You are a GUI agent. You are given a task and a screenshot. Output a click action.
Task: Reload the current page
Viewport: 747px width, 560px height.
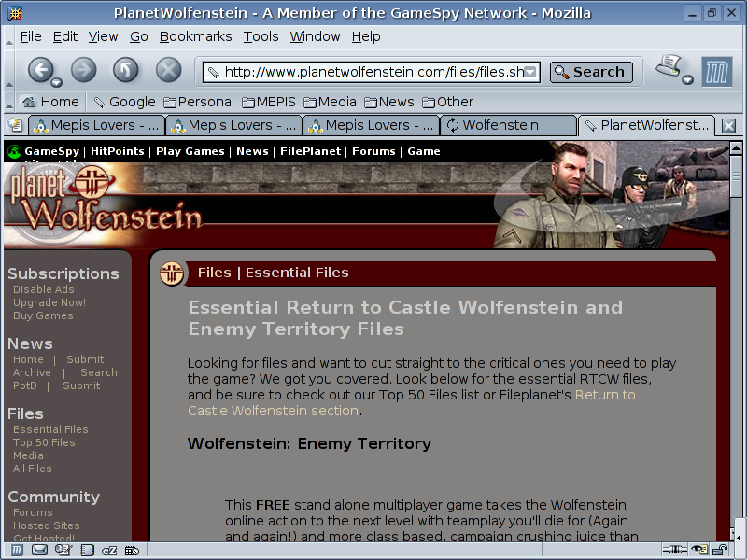tap(126, 70)
